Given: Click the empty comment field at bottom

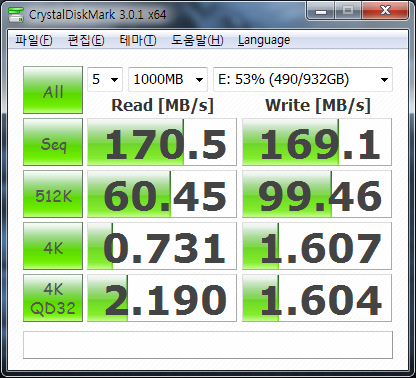Looking at the screenshot, I should [x=208, y=345].
